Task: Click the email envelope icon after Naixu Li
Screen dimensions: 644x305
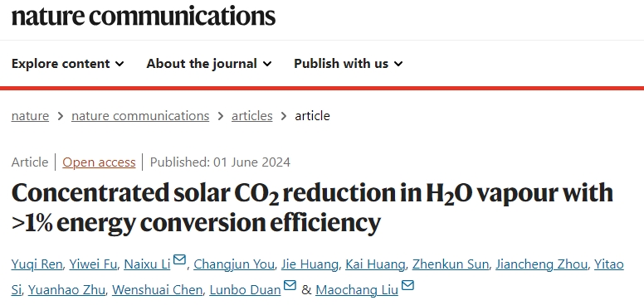Action: pos(179,259)
